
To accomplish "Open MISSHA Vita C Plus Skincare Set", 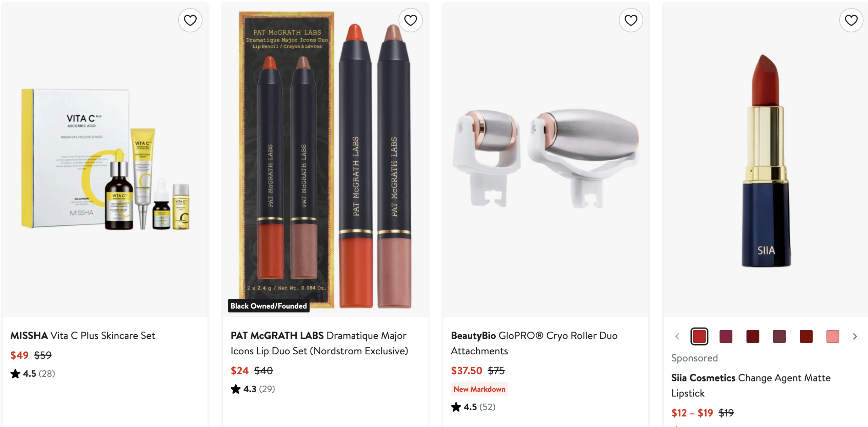I will 83,335.
